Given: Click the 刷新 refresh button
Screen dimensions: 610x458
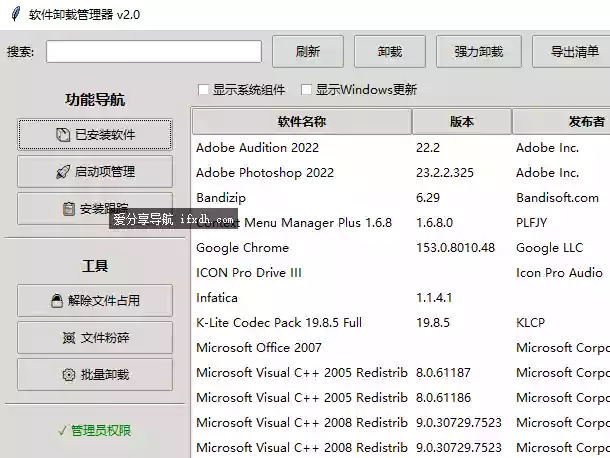Looking at the screenshot, I should [308, 51].
